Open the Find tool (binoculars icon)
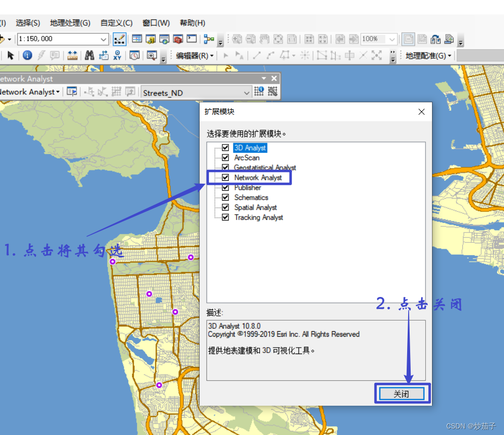The image size is (504, 435). pos(89,55)
